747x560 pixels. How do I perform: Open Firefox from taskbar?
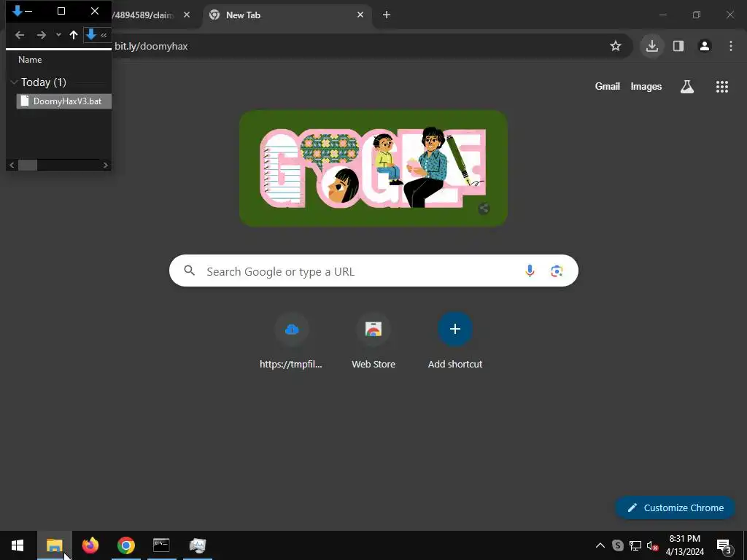(x=90, y=545)
